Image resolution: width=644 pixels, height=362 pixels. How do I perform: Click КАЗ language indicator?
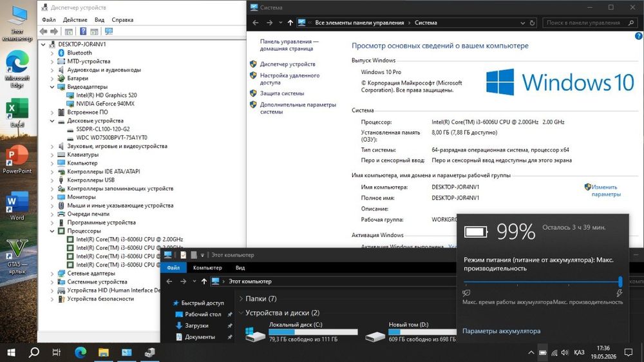[x=579, y=352]
